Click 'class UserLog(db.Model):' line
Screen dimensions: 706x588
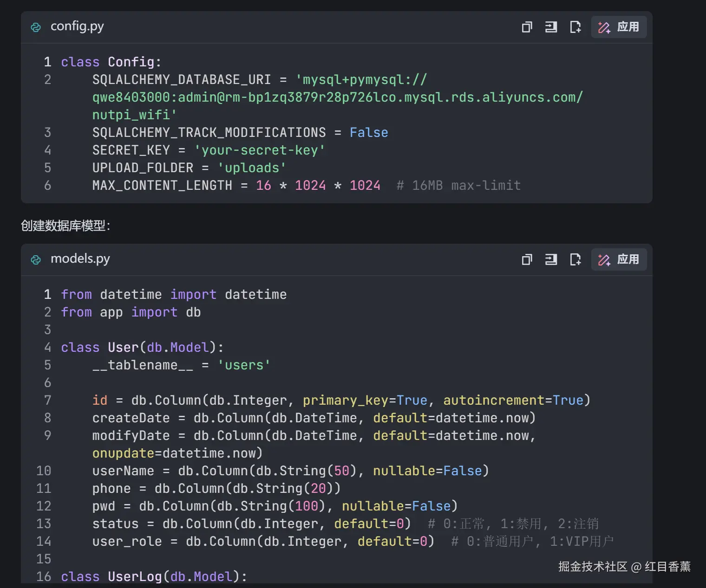tap(154, 576)
